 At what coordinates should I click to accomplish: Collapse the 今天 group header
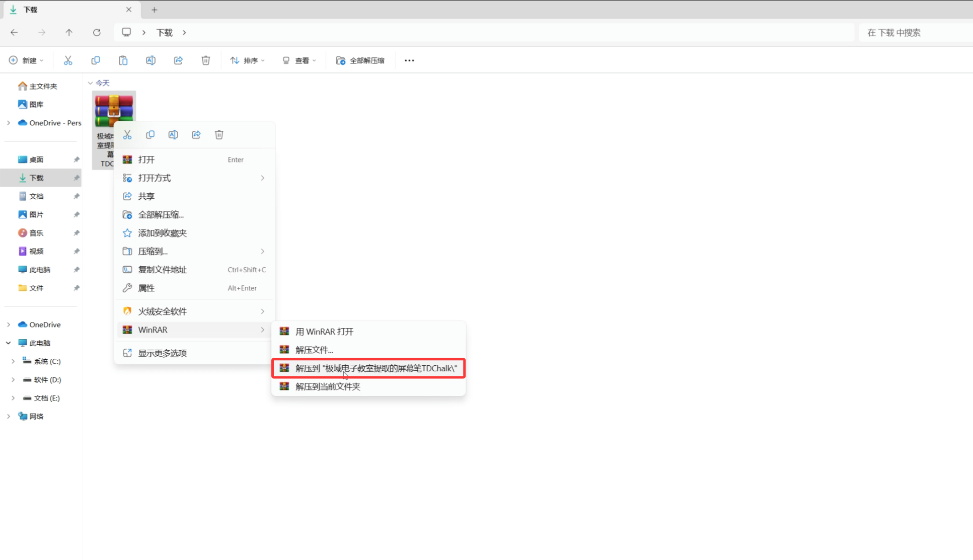coord(91,83)
